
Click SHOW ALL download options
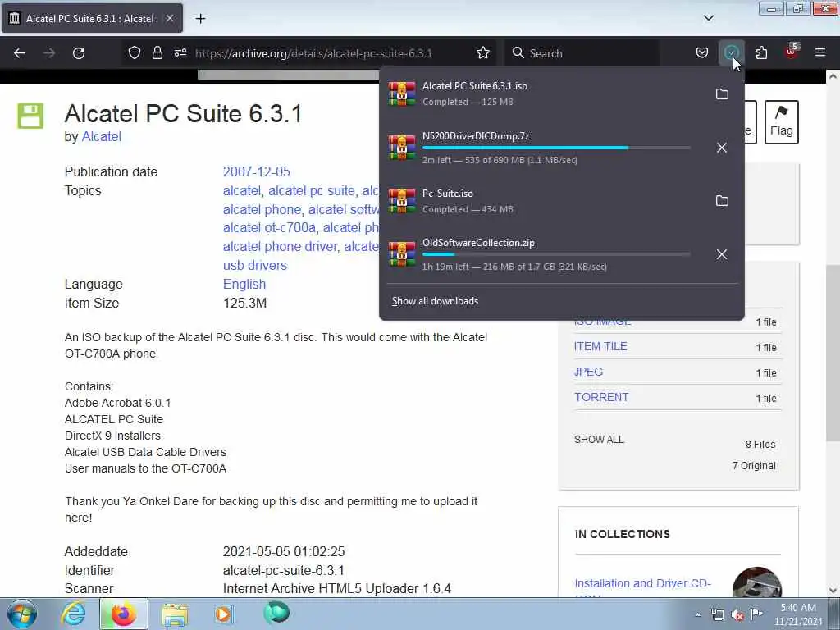[599, 440]
